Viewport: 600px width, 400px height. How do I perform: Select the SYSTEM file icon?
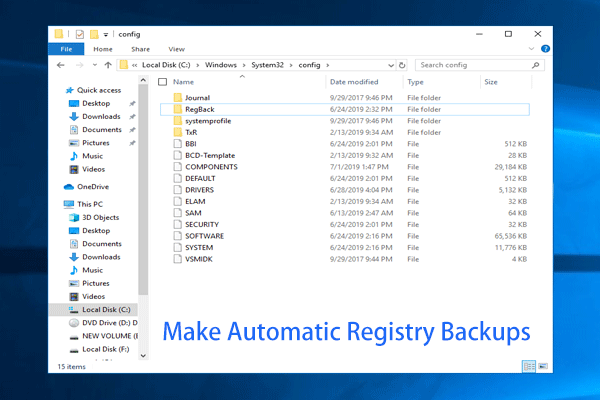(x=178, y=247)
